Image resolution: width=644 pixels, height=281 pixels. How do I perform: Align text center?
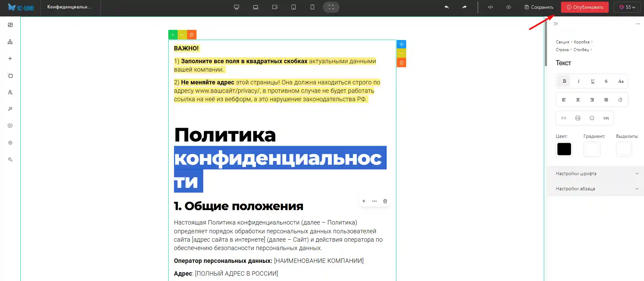tap(578, 99)
